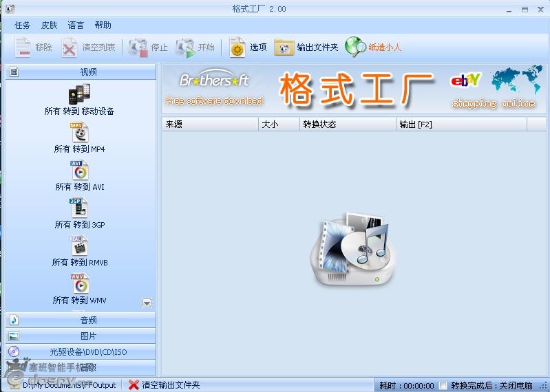The image size is (550, 392).
Task: Click the 所有 转到 RMVB label
Action: [x=80, y=263]
